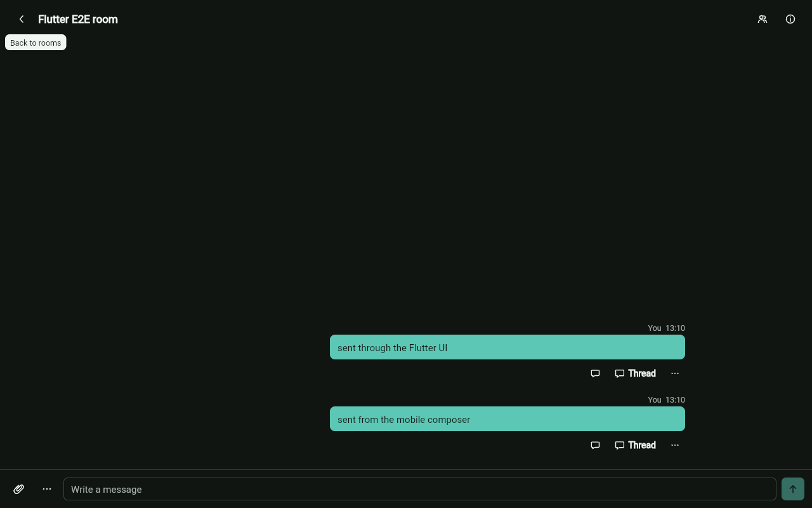Select the message 'sent from the mobile composer'

507,419
